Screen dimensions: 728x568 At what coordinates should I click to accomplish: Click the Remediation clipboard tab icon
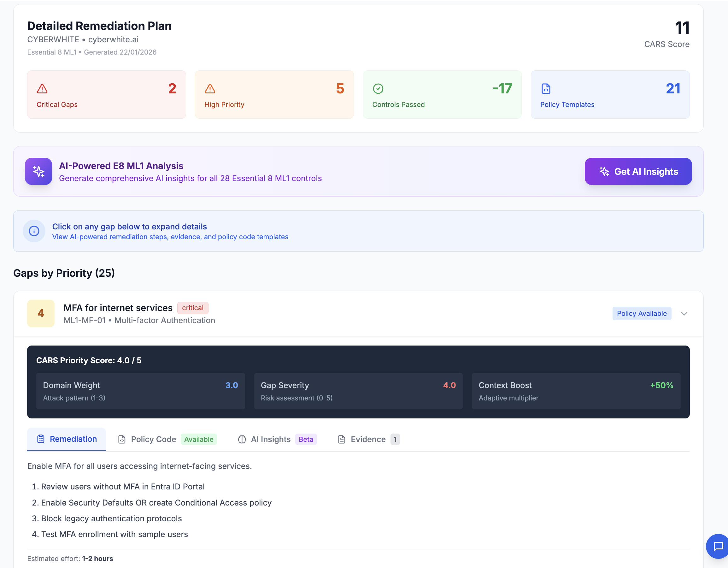[x=41, y=439]
